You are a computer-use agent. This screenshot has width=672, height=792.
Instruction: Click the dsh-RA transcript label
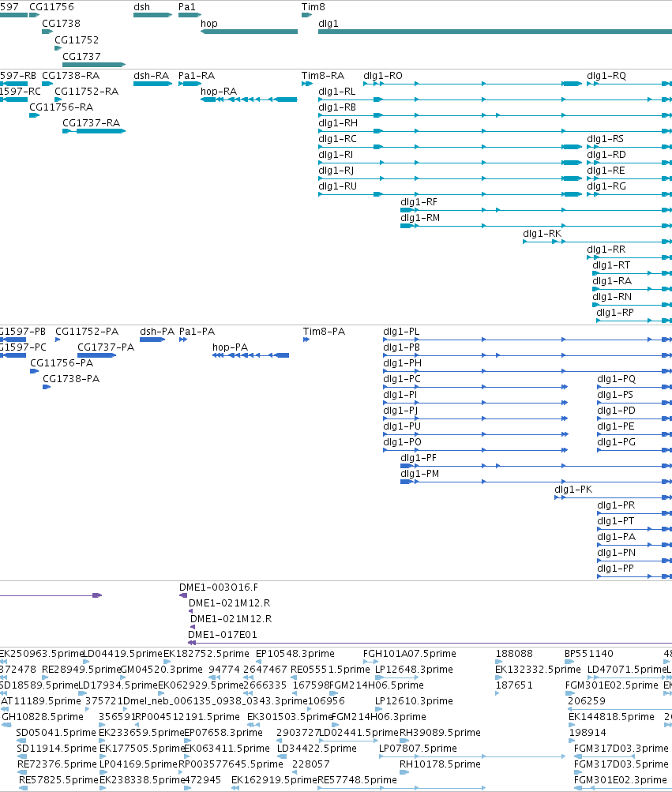coord(151,76)
